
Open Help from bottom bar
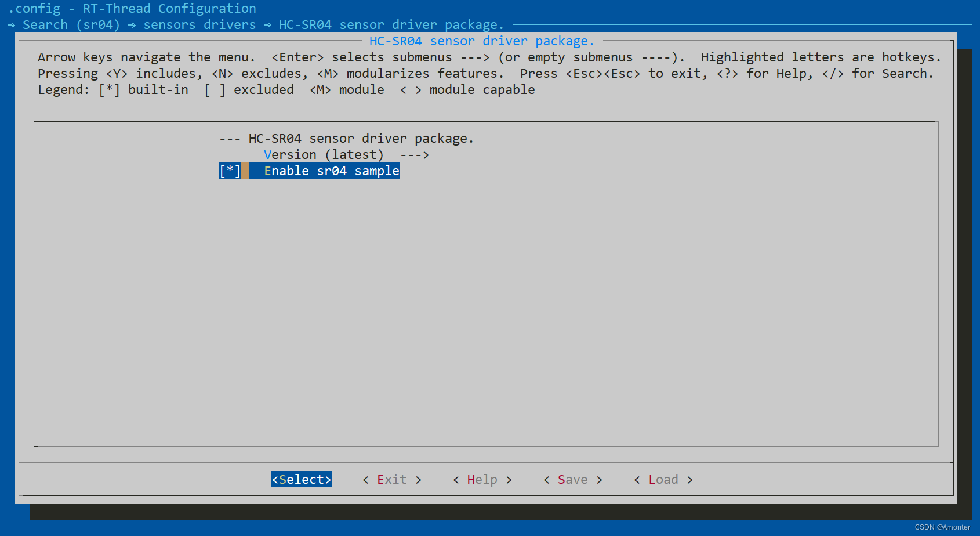(x=482, y=480)
